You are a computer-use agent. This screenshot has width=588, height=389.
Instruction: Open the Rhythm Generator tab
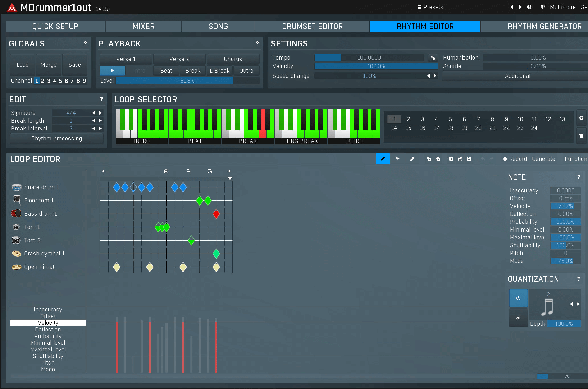[x=545, y=26]
